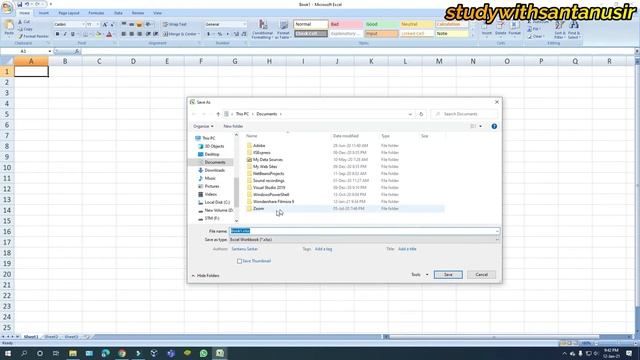640x360 pixels.
Task: Click the Up arrow in Save As dialog
Action: coord(218,114)
